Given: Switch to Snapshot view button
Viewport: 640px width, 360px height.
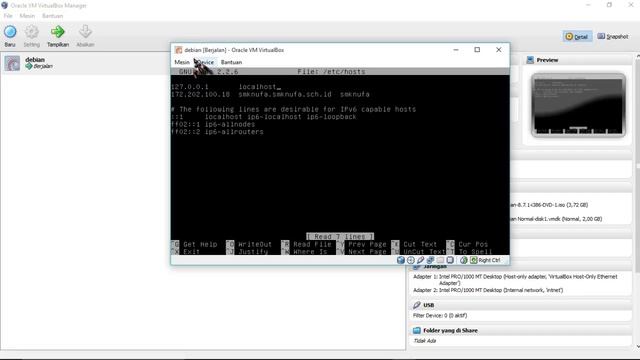Looking at the screenshot, I should coord(613,37).
